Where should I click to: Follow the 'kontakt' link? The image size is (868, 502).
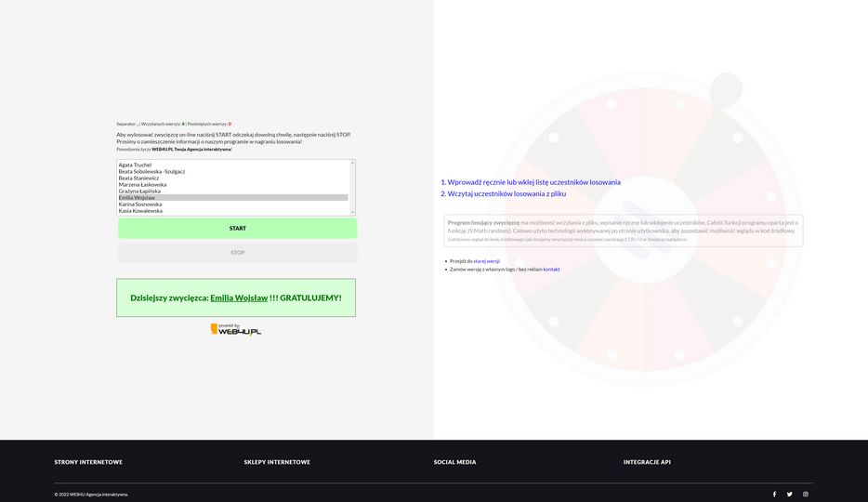pyautogui.click(x=551, y=269)
